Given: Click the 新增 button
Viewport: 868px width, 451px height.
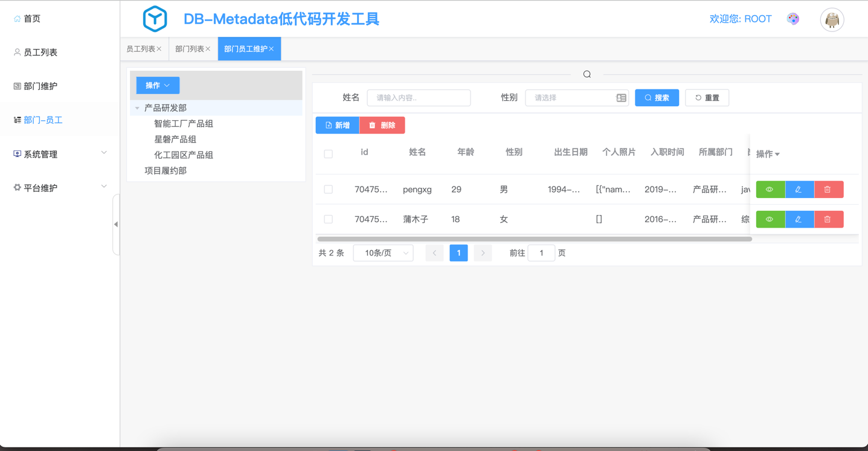Looking at the screenshot, I should [338, 125].
